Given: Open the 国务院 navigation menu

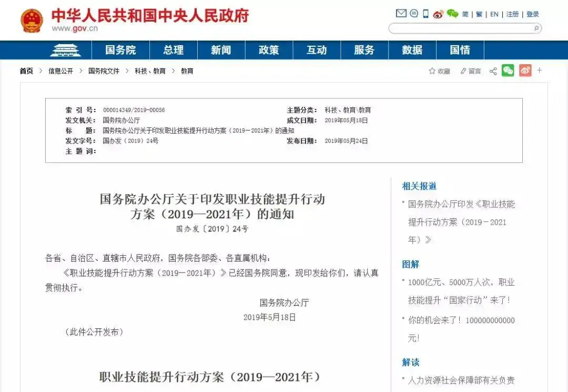Looking at the screenshot, I should coord(120,50).
